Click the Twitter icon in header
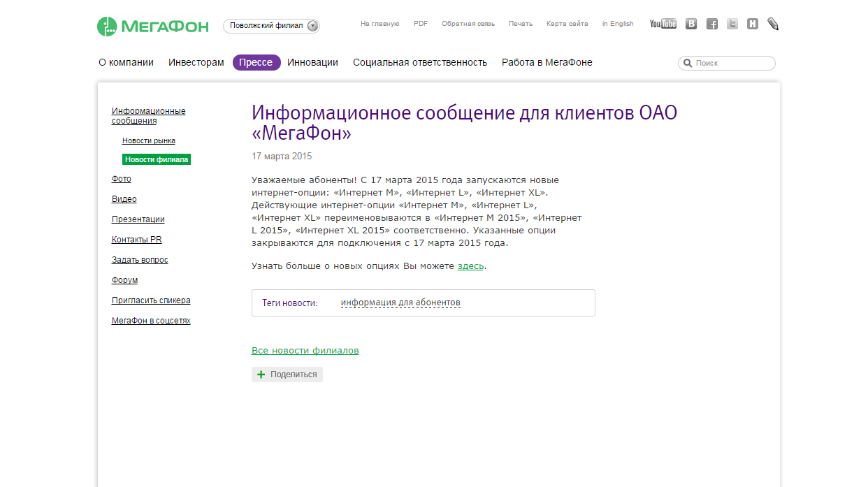 click(x=732, y=24)
